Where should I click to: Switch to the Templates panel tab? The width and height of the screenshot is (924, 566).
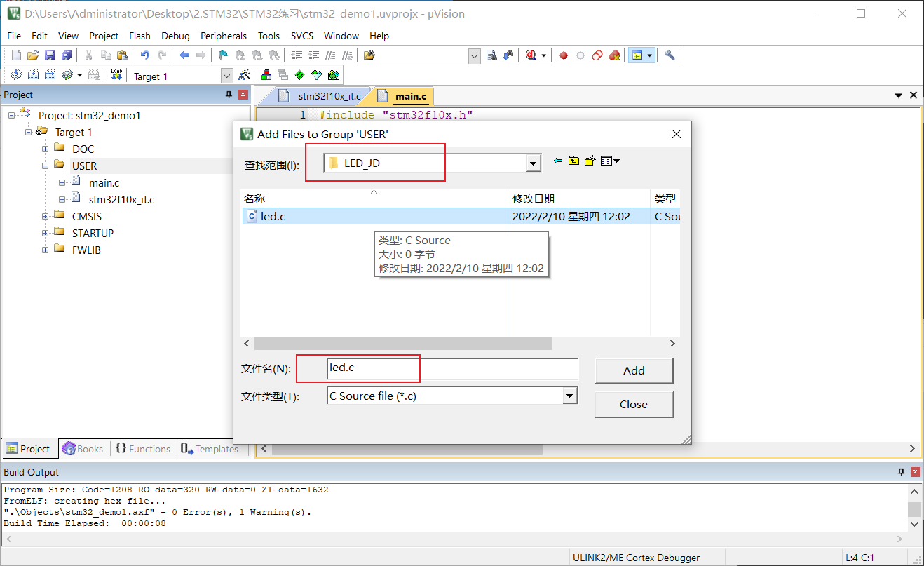point(209,449)
